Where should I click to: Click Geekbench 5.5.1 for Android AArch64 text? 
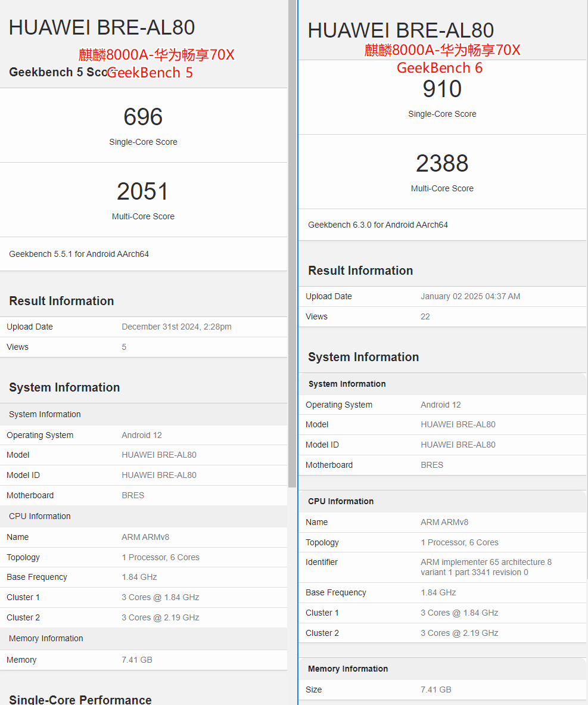click(x=79, y=254)
